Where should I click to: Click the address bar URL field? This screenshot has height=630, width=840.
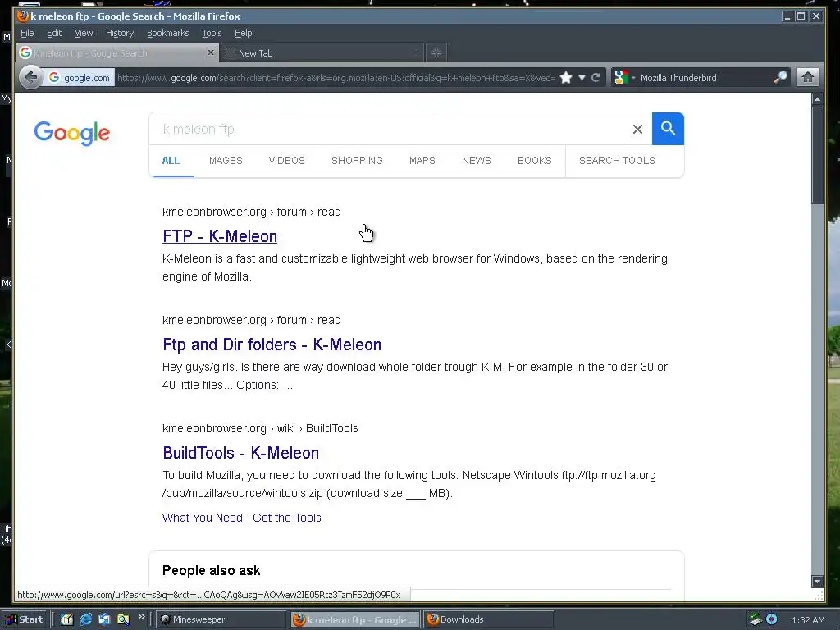[x=336, y=78]
